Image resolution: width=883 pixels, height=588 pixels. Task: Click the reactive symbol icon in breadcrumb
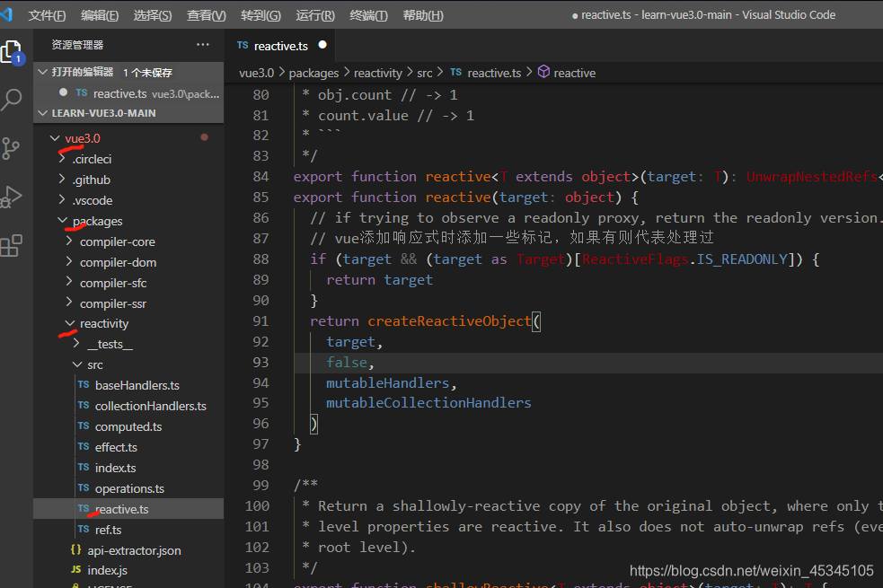(543, 72)
